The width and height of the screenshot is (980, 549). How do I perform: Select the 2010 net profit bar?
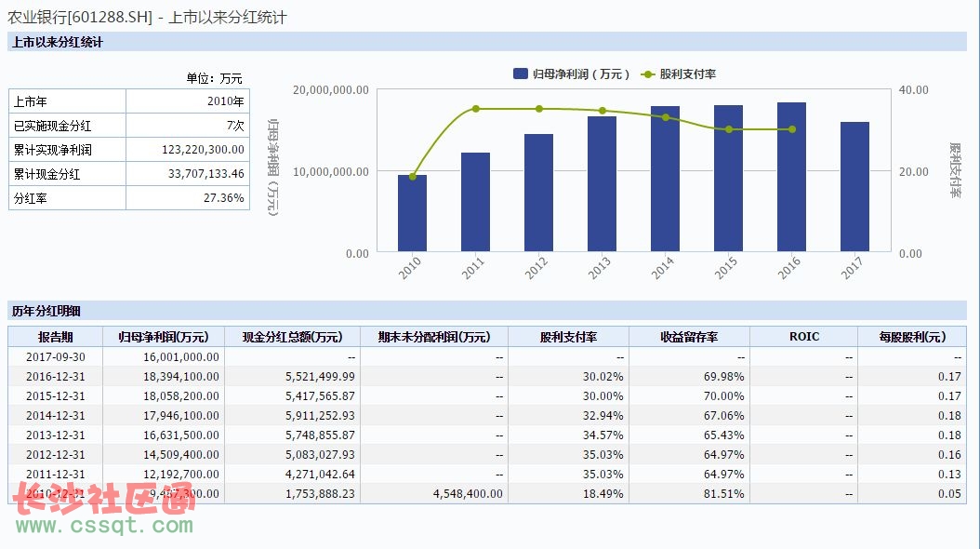[x=413, y=213]
